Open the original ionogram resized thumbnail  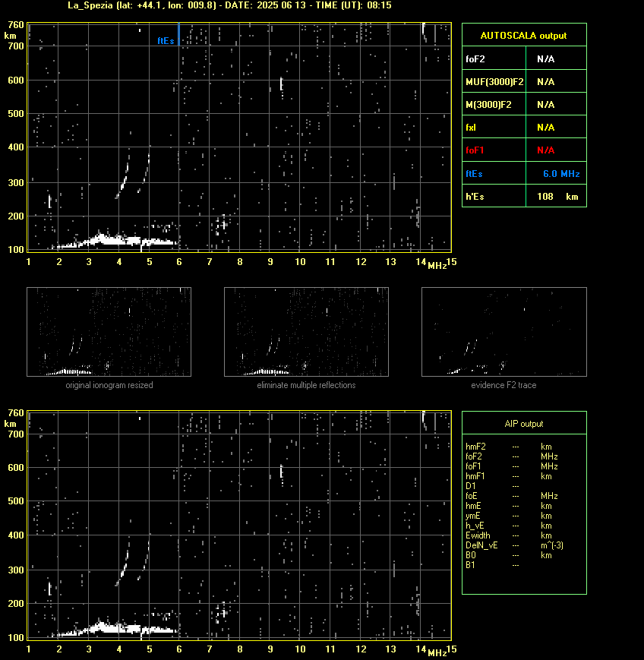(x=109, y=332)
